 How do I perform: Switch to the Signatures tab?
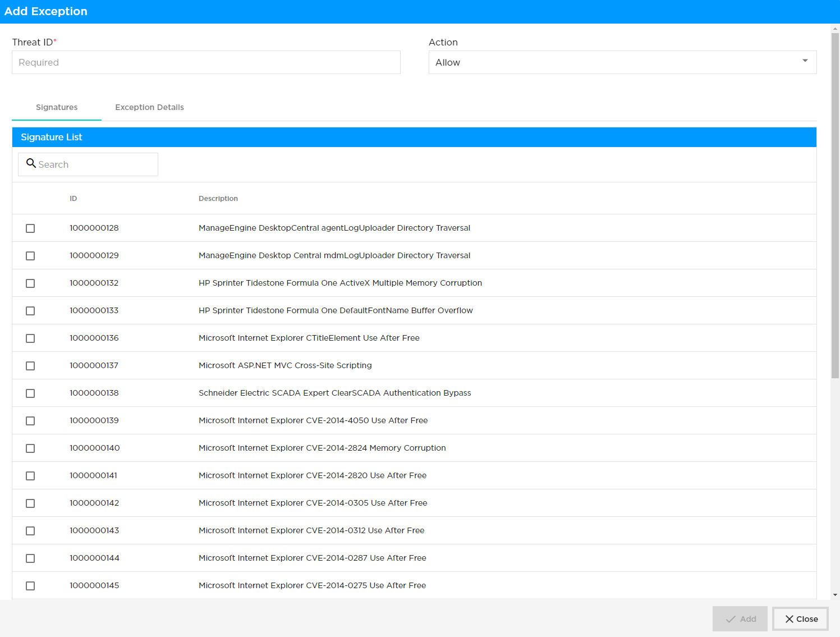click(x=57, y=107)
